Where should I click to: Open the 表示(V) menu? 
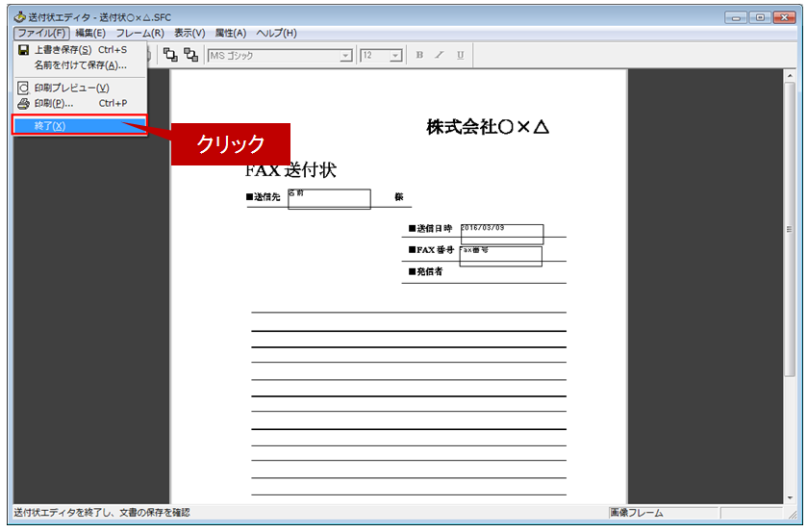coord(189,33)
